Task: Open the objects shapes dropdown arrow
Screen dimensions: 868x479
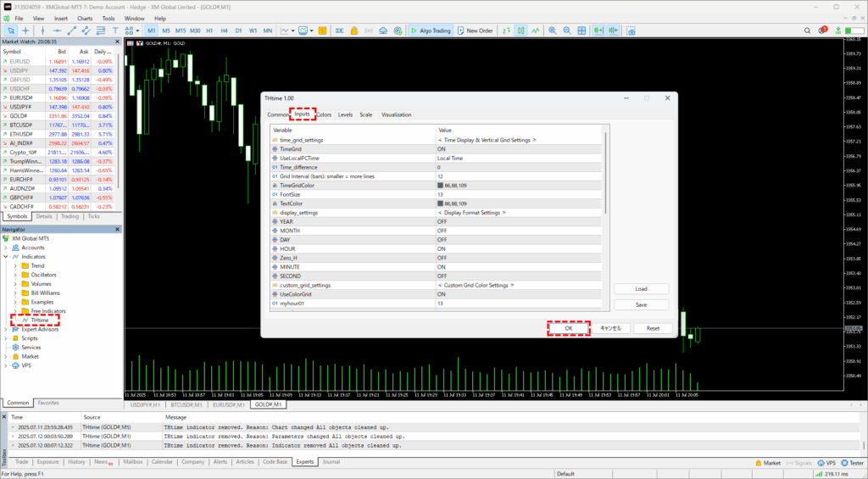Action: (x=137, y=31)
